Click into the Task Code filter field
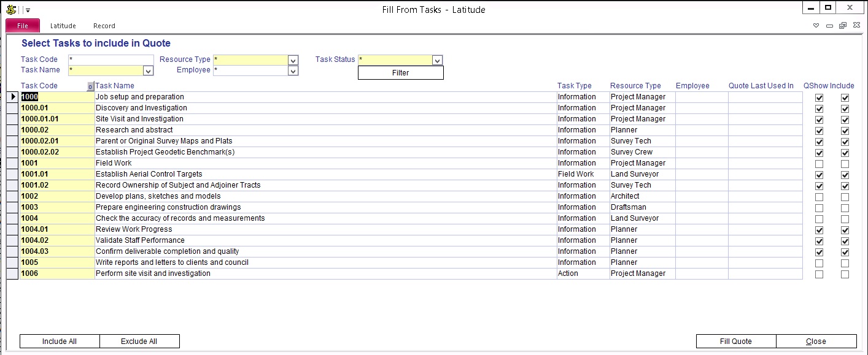868x355 pixels. point(110,59)
